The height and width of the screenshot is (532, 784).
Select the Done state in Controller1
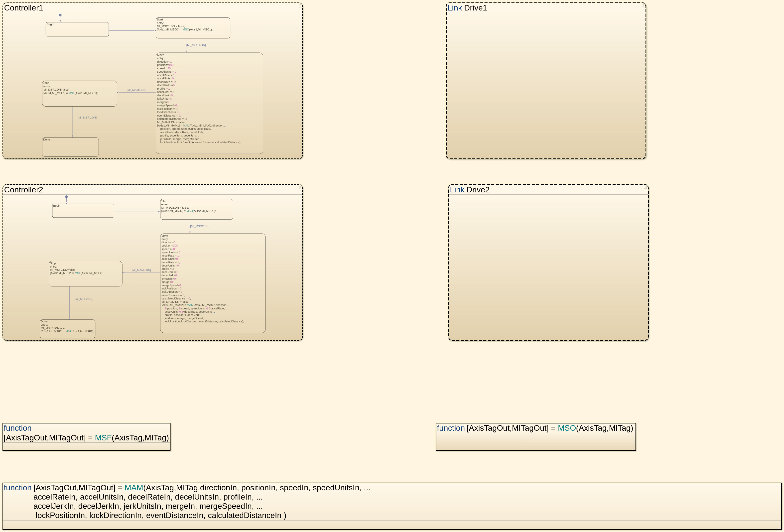[70, 147]
